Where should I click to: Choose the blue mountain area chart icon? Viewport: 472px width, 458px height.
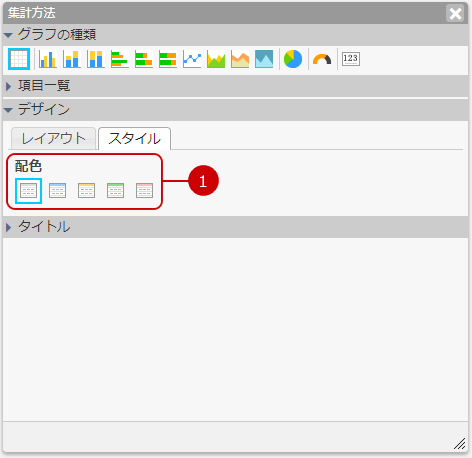[x=264, y=59]
